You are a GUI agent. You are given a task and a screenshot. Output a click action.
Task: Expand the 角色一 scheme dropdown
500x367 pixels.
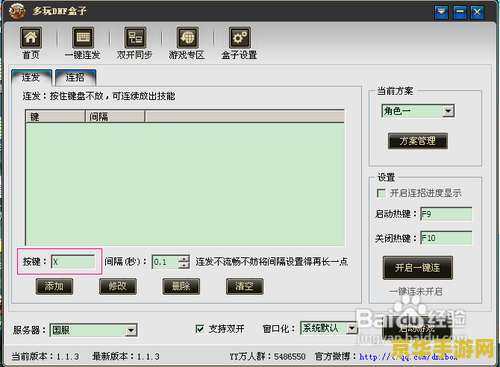[x=448, y=111]
